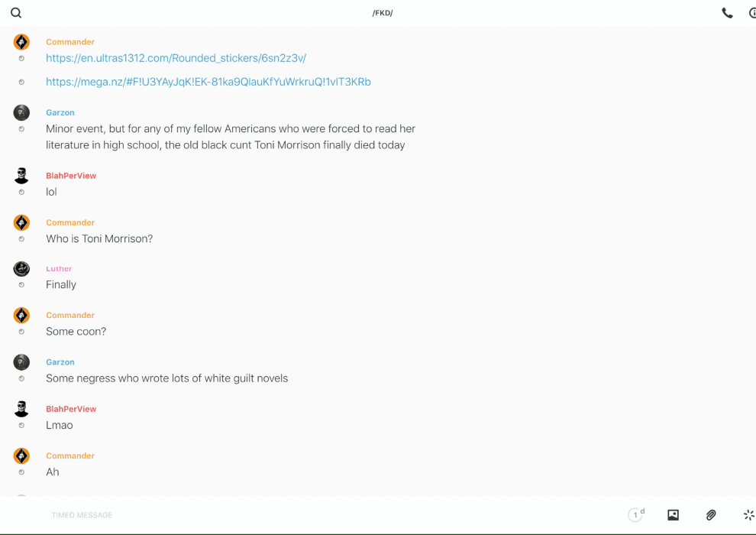Image resolution: width=756 pixels, height=535 pixels.
Task: Click Commander's name above "Who is Toni Morrison?"
Action: coord(70,222)
